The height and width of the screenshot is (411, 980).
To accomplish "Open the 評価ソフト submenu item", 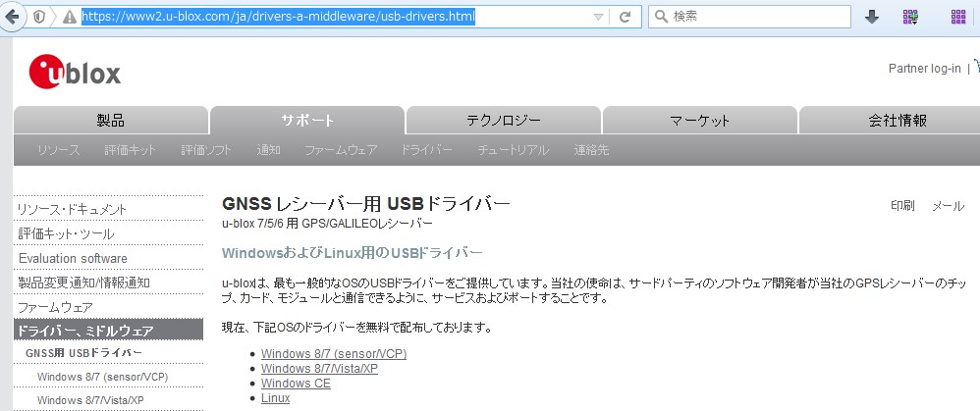I will 206,150.
